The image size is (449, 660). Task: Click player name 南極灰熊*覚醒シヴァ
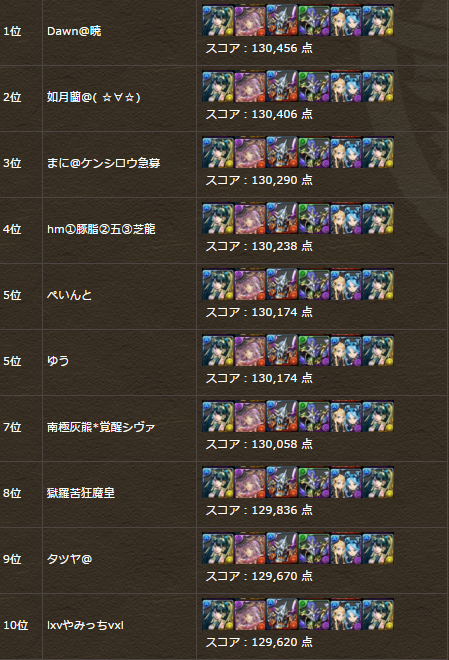(101, 427)
